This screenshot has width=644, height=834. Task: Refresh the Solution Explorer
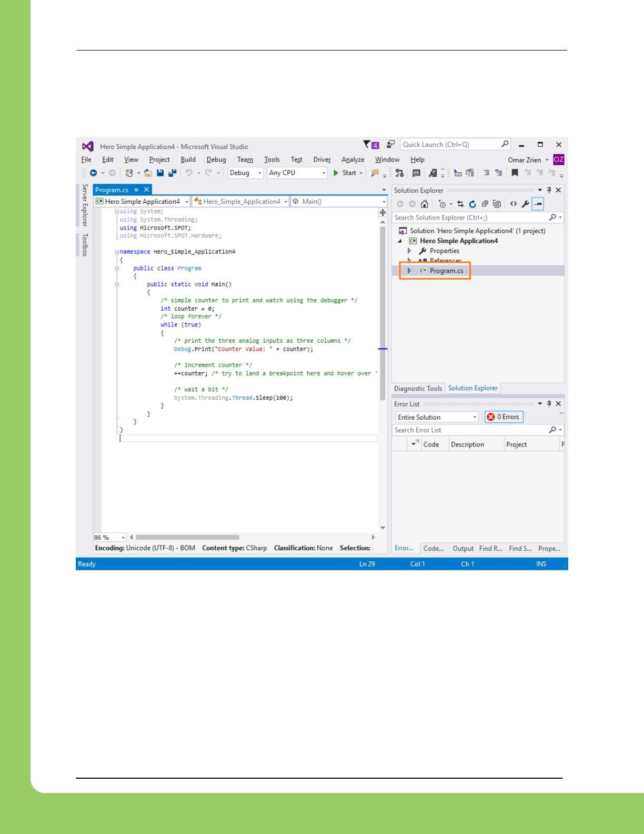pos(472,204)
